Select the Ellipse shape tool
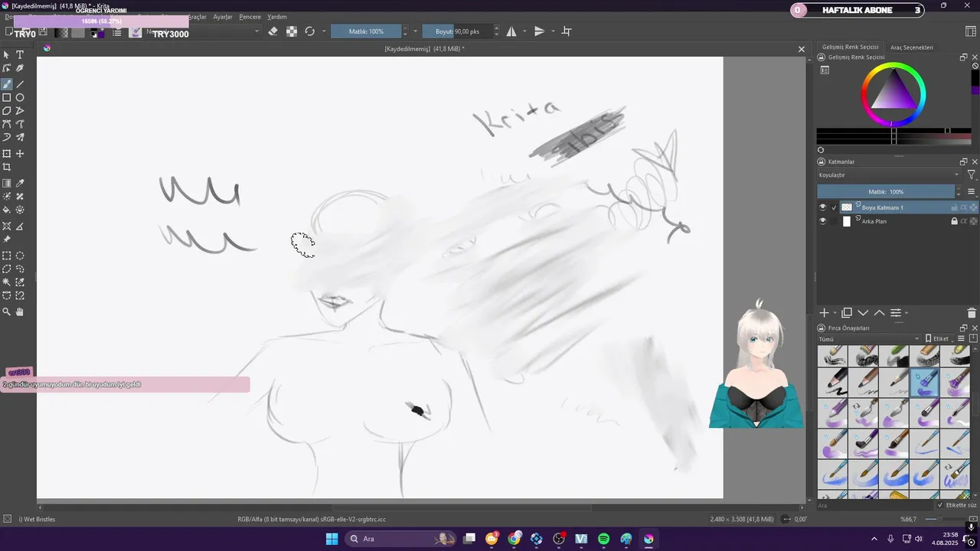Screen dimensions: 980x551 (x=20, y=98)
